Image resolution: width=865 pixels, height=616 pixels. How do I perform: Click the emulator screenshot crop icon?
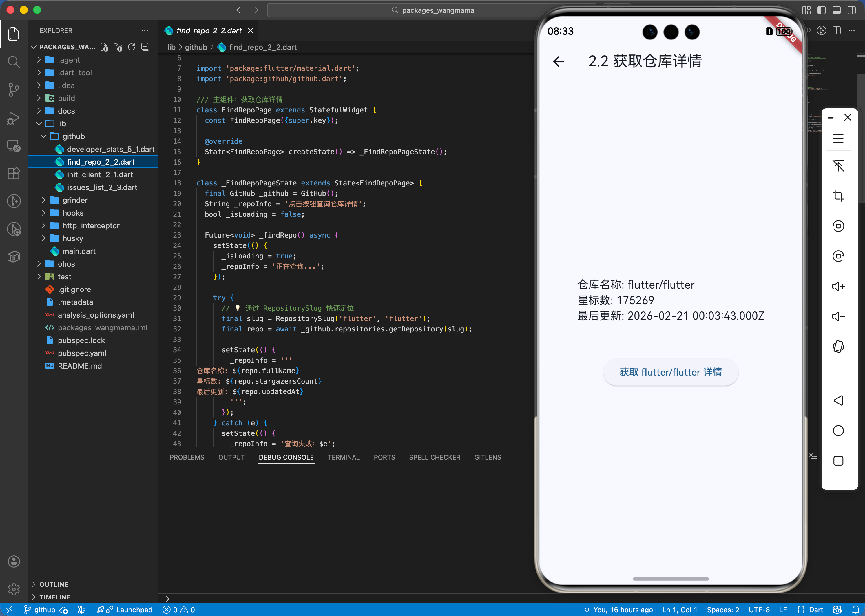[x=838, y=196]
